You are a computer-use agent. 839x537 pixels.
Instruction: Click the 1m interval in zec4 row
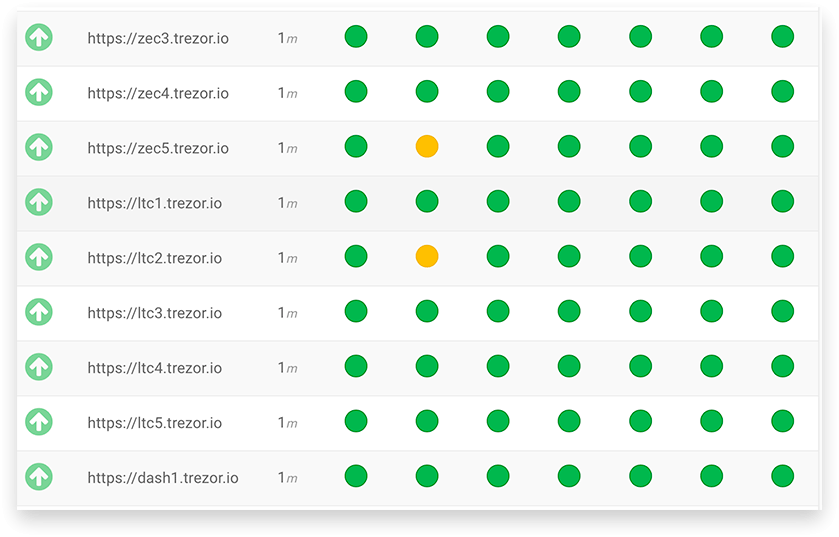pyautogui.click(x=288, y=94)
